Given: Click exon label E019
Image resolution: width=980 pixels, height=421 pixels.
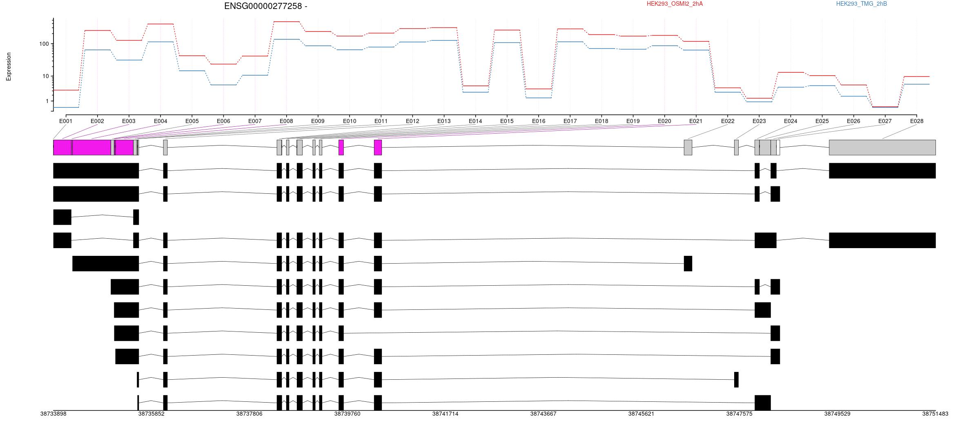Looking at the screenshot, I should coord(633,121).
